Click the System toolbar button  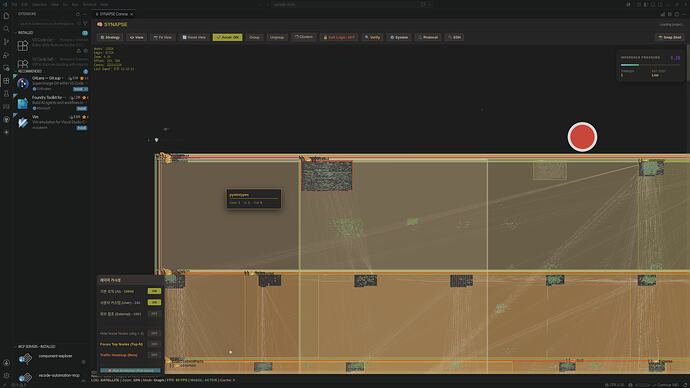click(399, 37)
